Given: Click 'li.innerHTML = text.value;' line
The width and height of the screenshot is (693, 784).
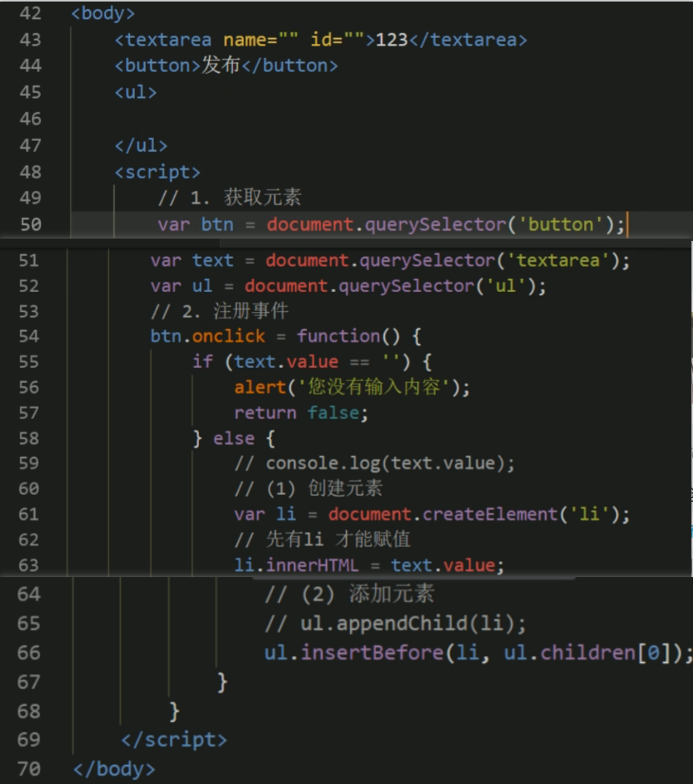Looking at the screenshot, I should point(369,566).
